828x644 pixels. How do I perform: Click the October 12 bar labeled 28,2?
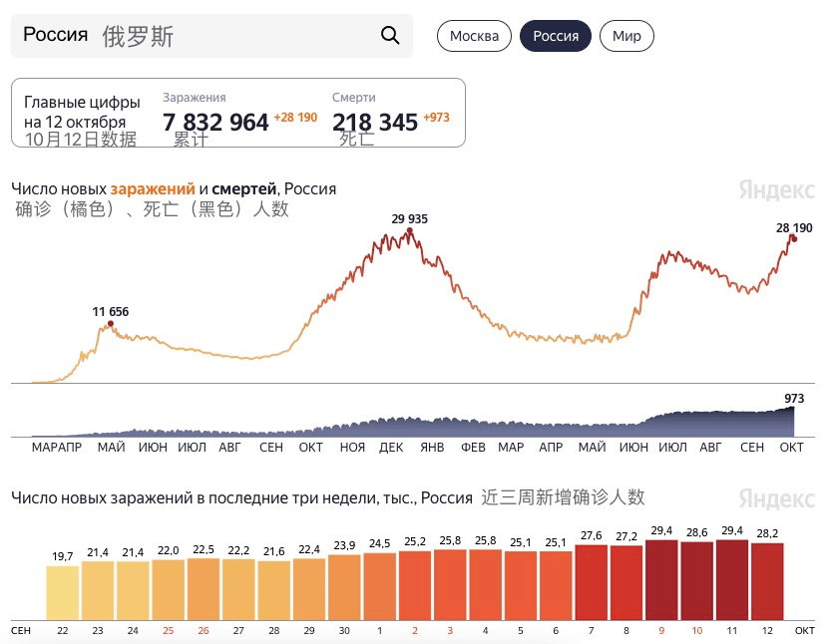click(767, 581)
